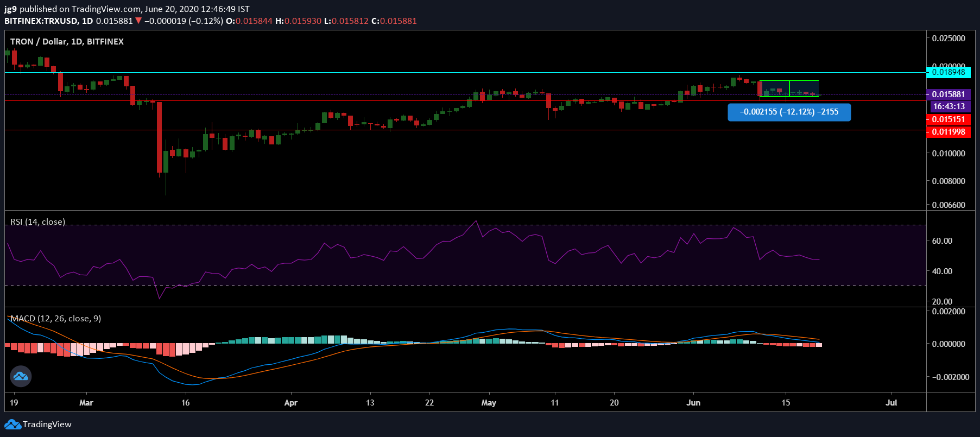Click the Jun date label on time axis

693,402
